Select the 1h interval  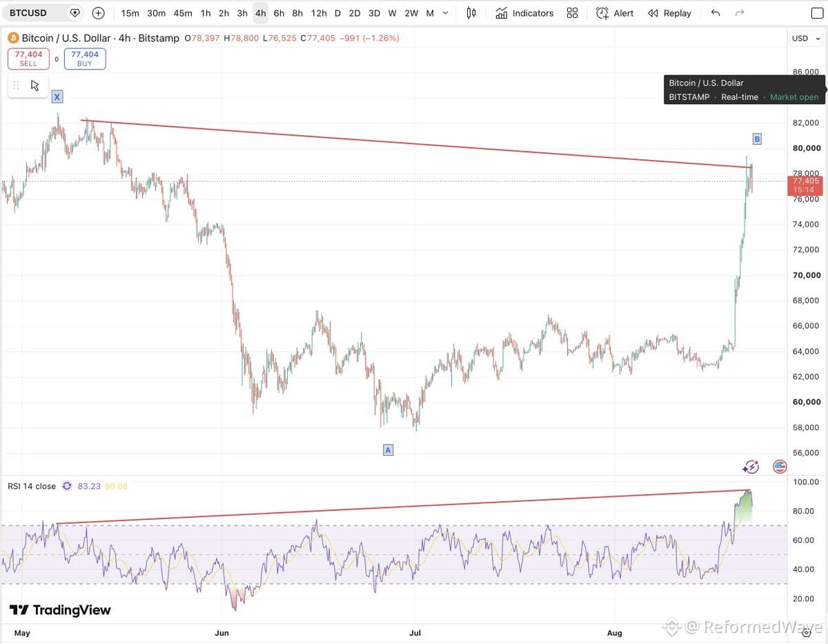(206, 13)
